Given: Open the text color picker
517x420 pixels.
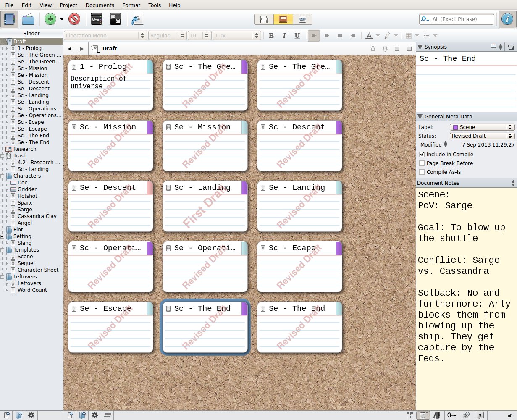Looking at the screenshot, I should click(369, 36).
